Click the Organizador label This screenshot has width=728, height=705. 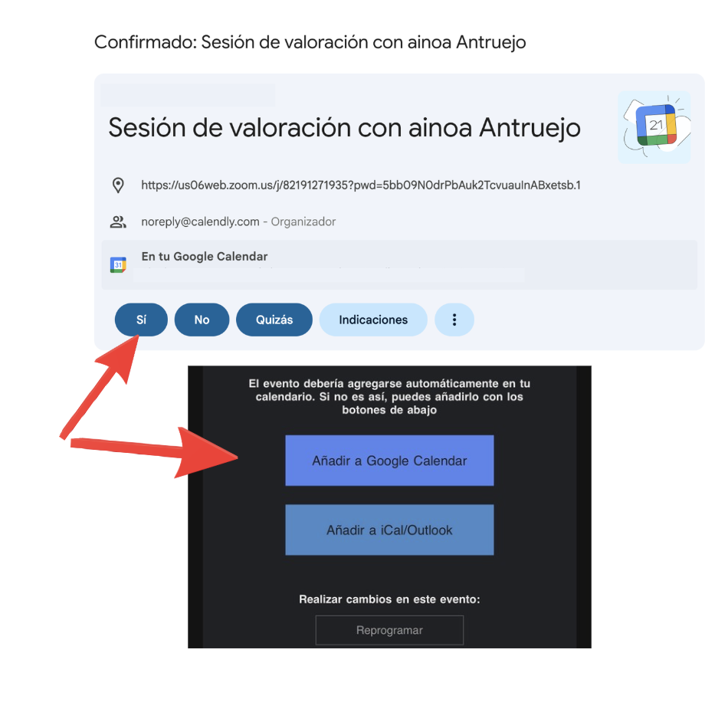point(303,222)
